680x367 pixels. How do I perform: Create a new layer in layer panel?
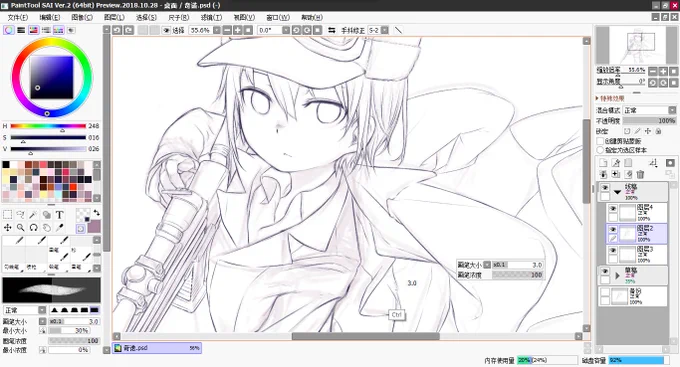pos(603,163)
